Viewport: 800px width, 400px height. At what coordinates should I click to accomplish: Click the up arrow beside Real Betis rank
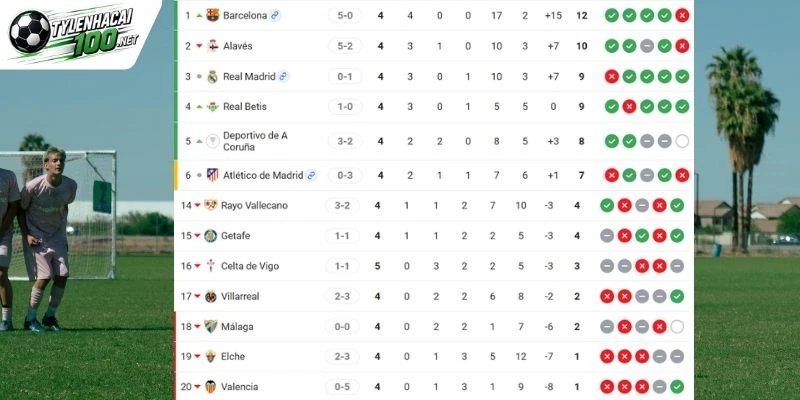[x=199, y=107]
